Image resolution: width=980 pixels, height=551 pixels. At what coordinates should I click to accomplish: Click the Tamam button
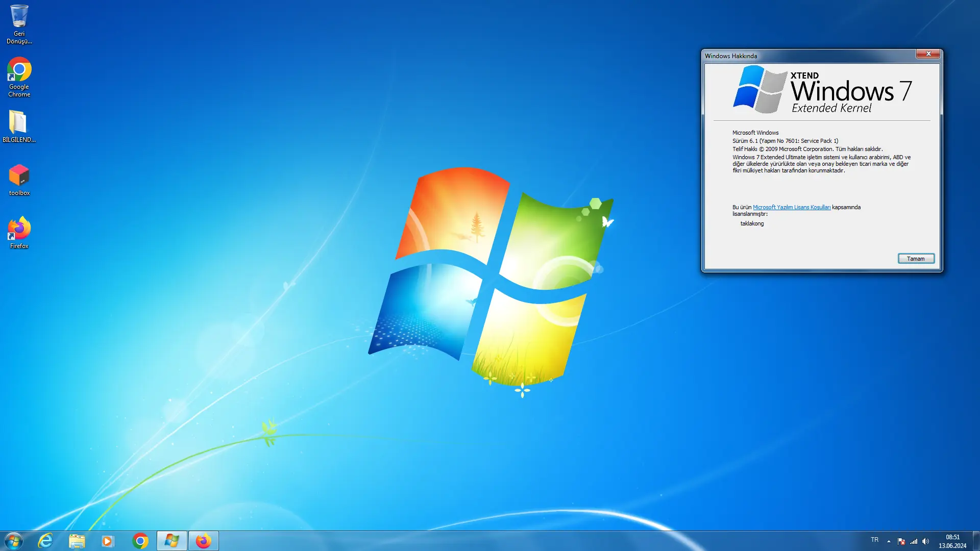point(916,259)
